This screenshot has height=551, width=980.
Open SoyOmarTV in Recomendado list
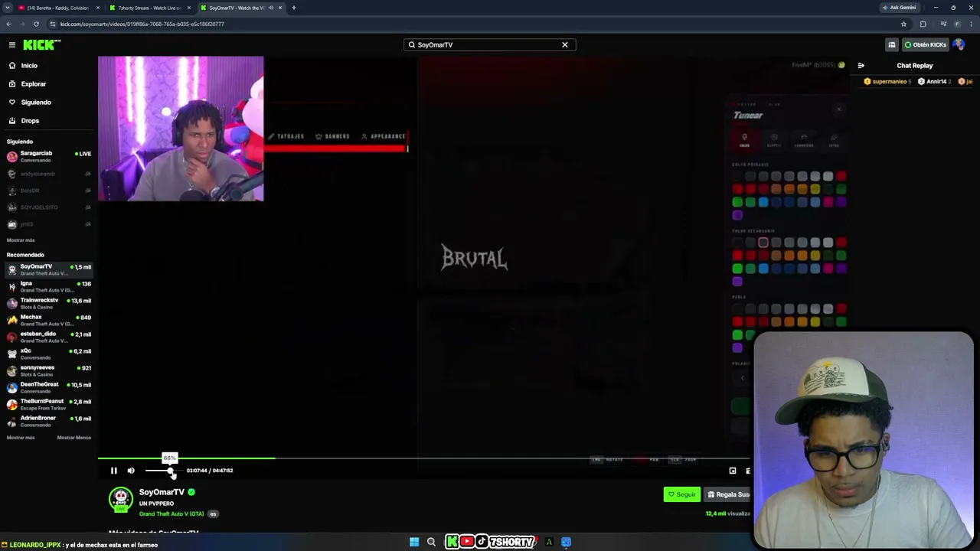click(48, 269)
